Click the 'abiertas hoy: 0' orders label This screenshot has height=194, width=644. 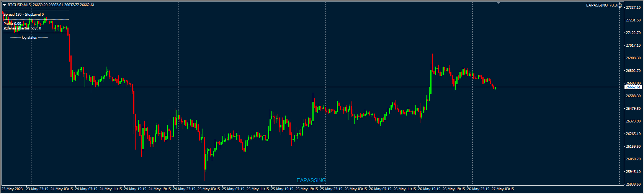(29, 28)
